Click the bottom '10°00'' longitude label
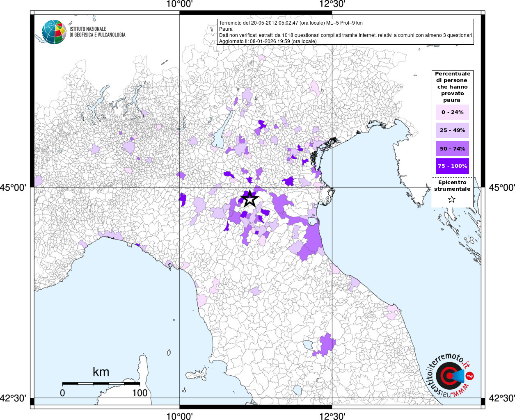 179,416
